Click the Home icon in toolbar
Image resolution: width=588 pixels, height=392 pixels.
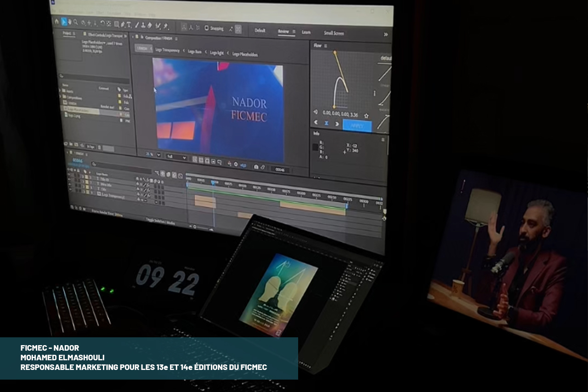tap(57, 21)
